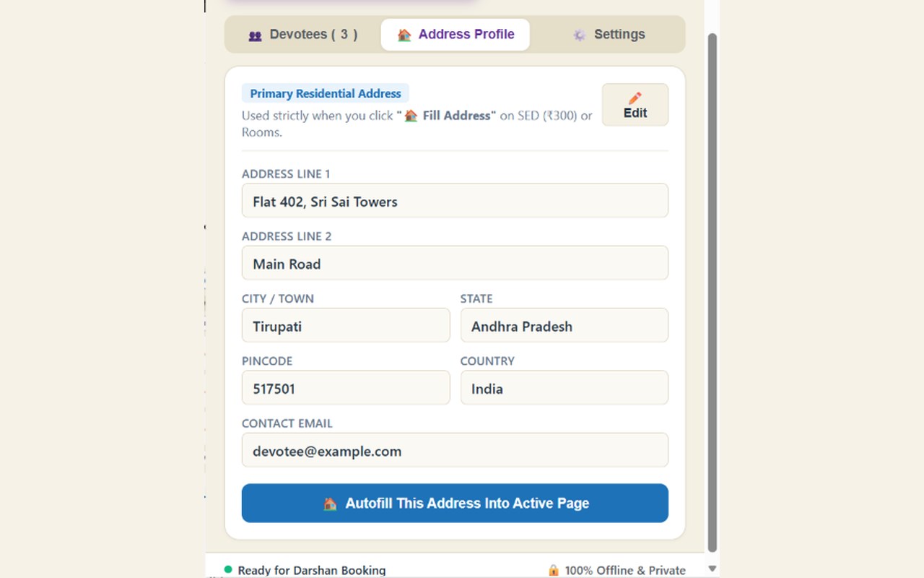
Task: Focus the City / Town Tirupati field
Action: point(346,326)
